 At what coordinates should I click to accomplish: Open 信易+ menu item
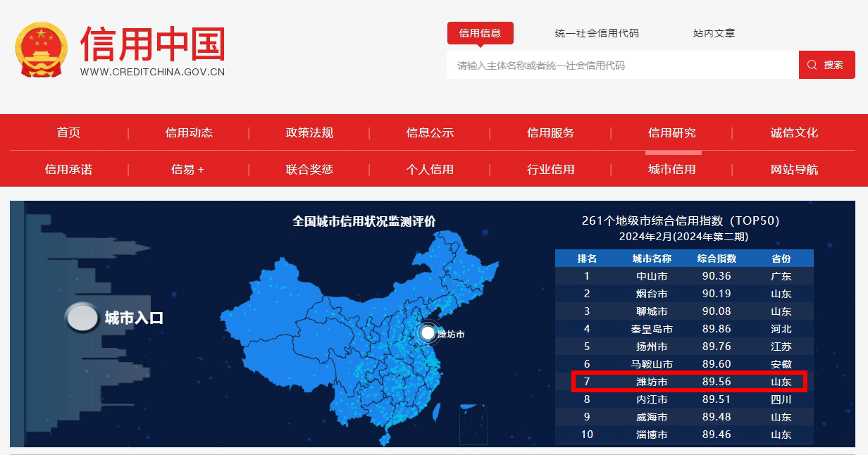point(188,169)
